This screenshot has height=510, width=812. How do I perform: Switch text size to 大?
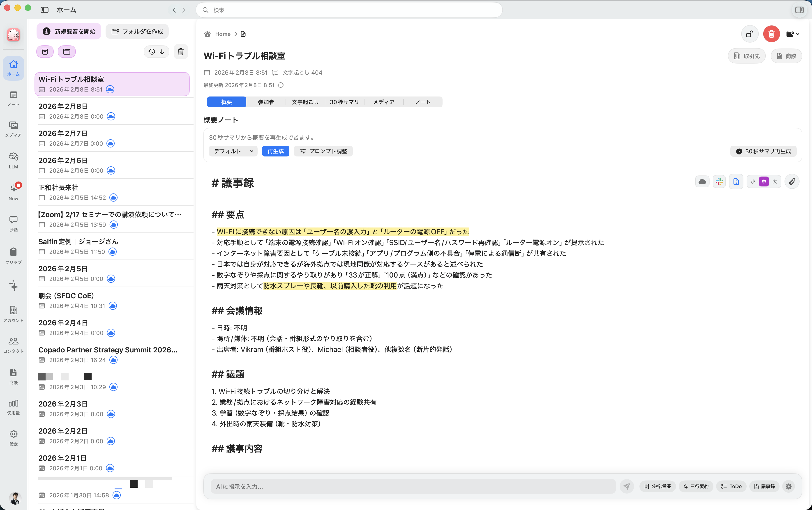tap(775, 181)
